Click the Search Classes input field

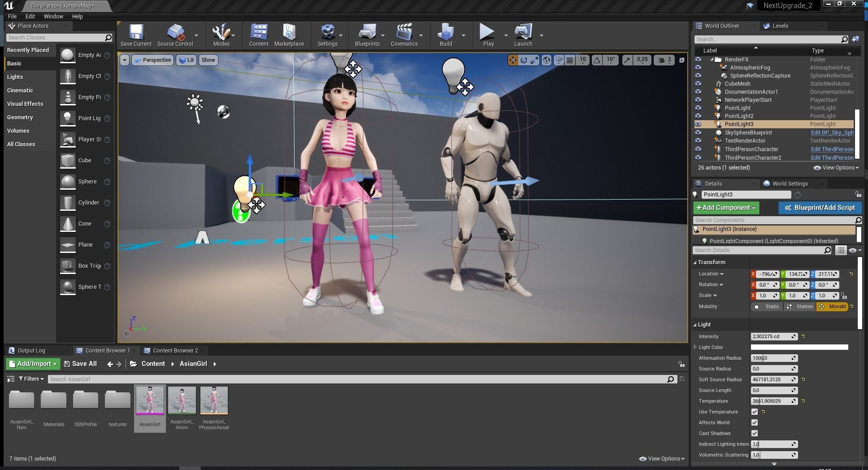[x=59, y=38]
